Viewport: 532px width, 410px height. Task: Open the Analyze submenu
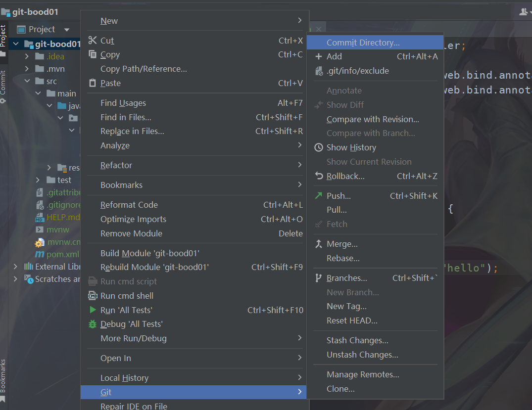coord(195,145)
